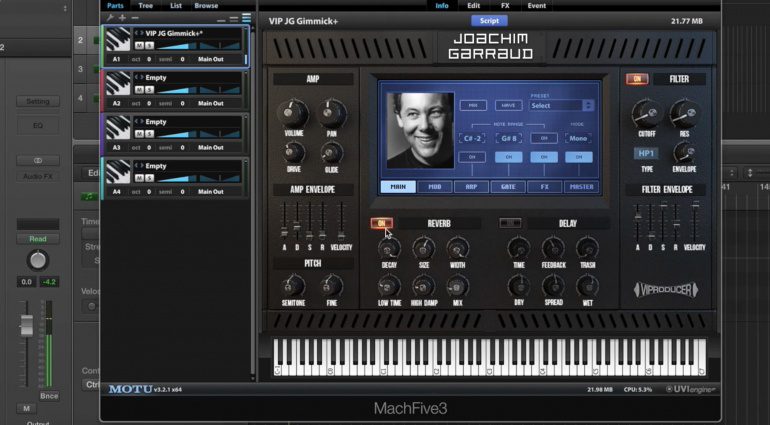Viewport: 770px width, 425px height.
Task: Add a new part with plus icon
Action: (x=122, y=18)
